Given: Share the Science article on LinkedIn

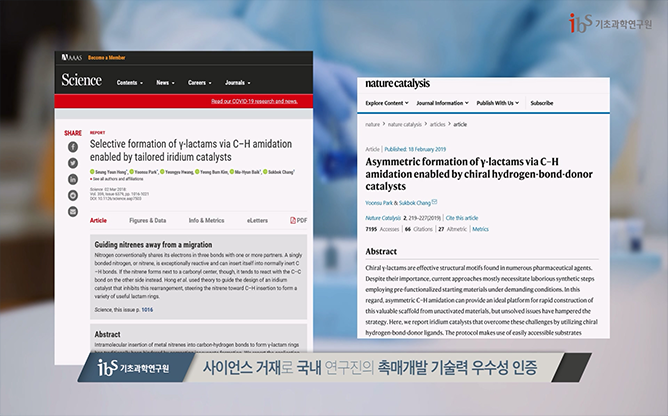Looking at the screenshot, I should [73, 179].
